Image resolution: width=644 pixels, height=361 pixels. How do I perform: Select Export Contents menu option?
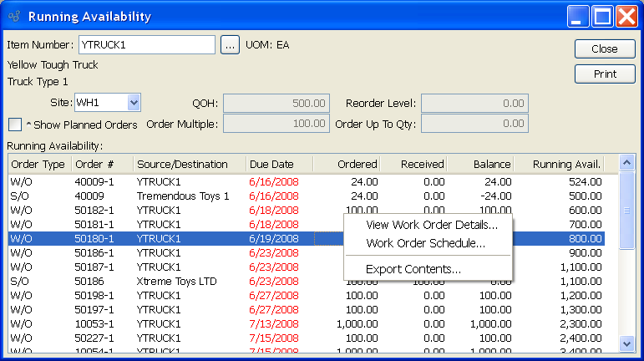pyautogui.click(x=413, y=269)
